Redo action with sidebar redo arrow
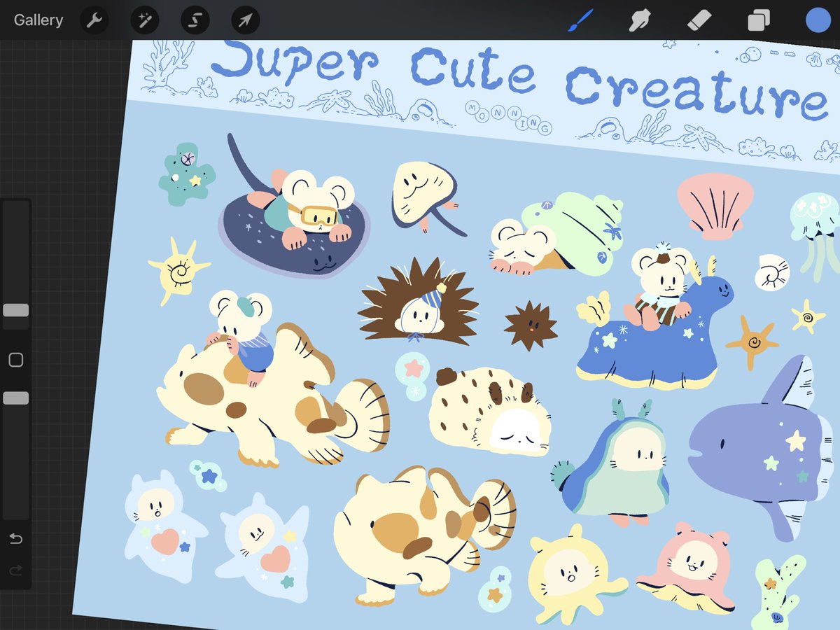The width and height of the screenshot is (840, 630). [15, 570]
